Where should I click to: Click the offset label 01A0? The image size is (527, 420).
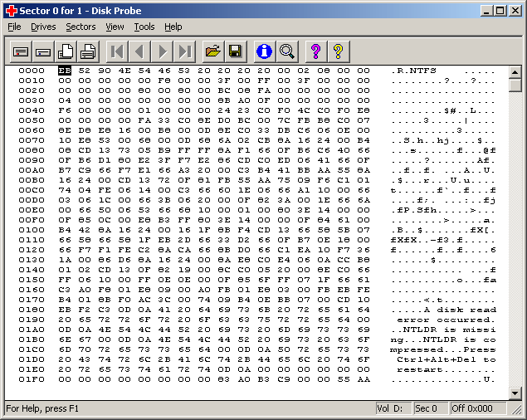[32, 330]
